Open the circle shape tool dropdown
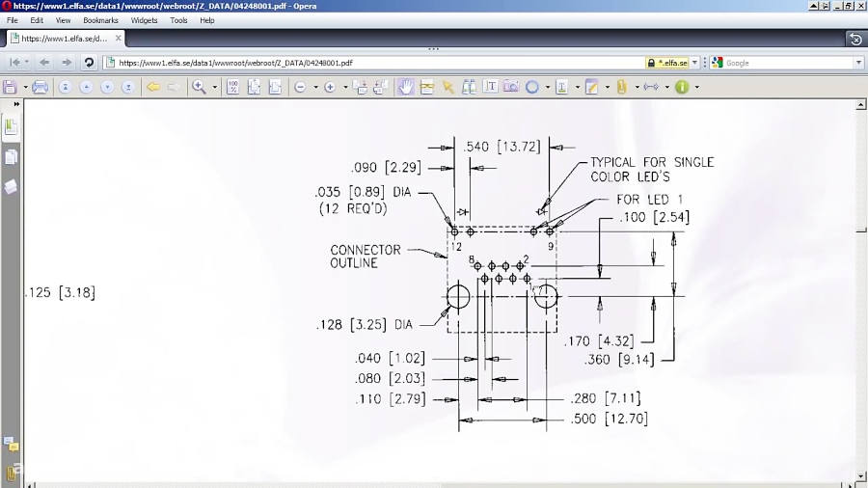 pyautogui.click(x=548, y=88)
